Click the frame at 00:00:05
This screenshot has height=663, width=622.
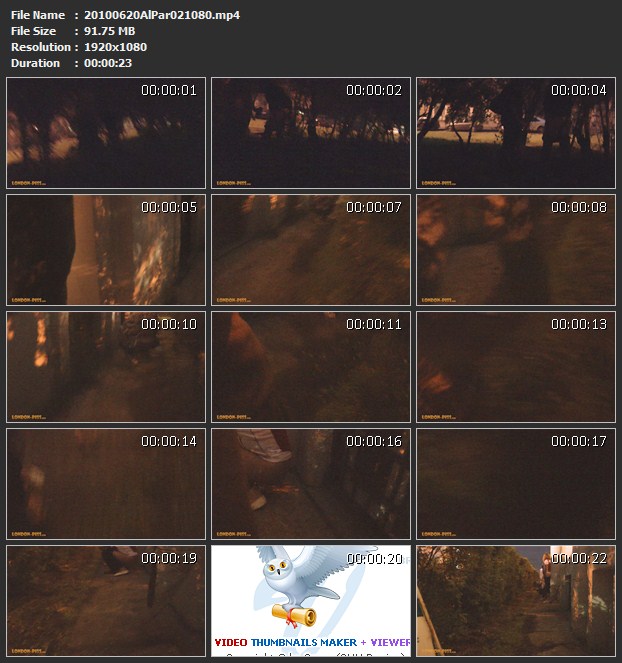point(106,250)
